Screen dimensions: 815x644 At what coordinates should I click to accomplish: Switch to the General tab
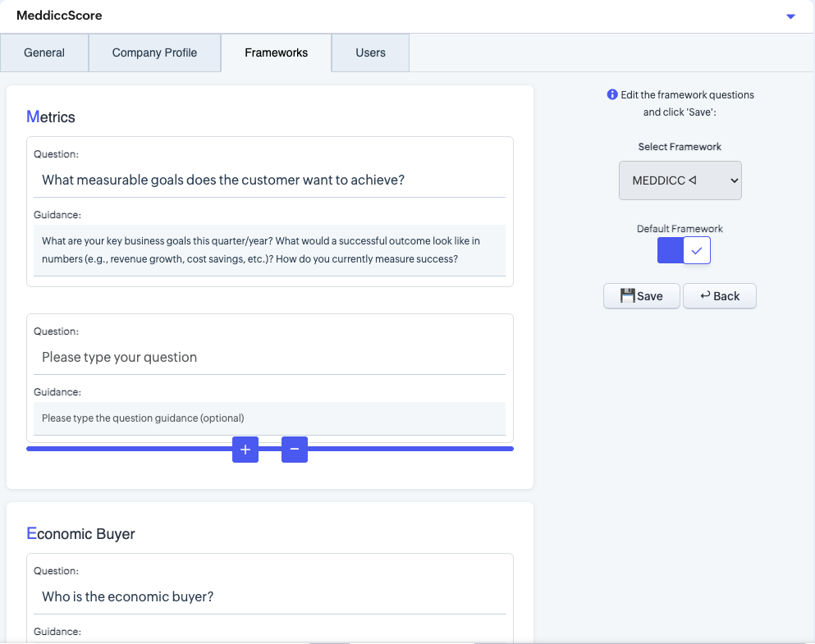coord(44,53)
